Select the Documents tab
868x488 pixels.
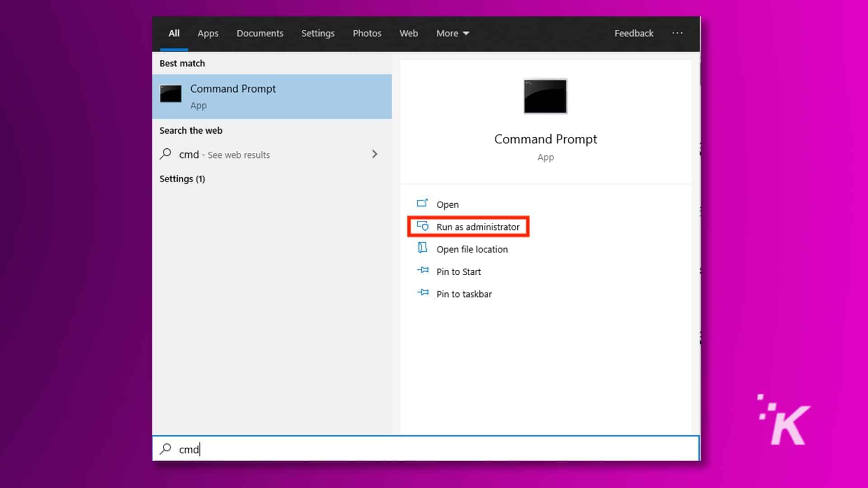click(260, 33)
